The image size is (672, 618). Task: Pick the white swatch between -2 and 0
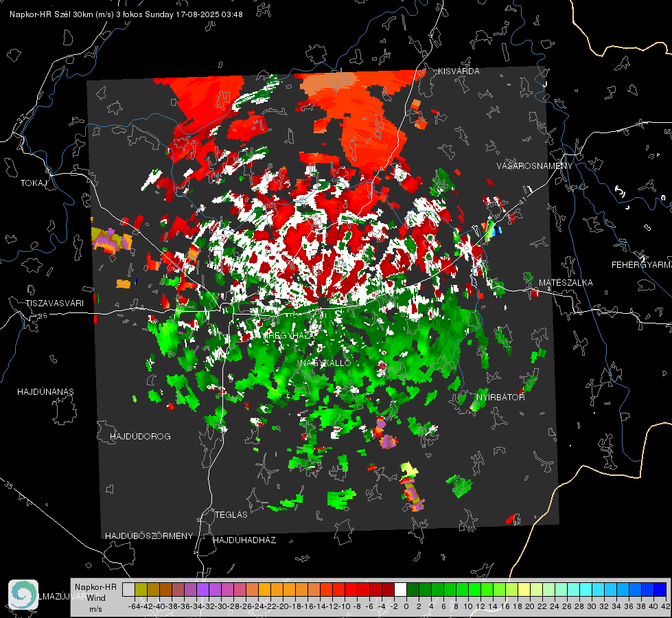[x=400, y=589]
